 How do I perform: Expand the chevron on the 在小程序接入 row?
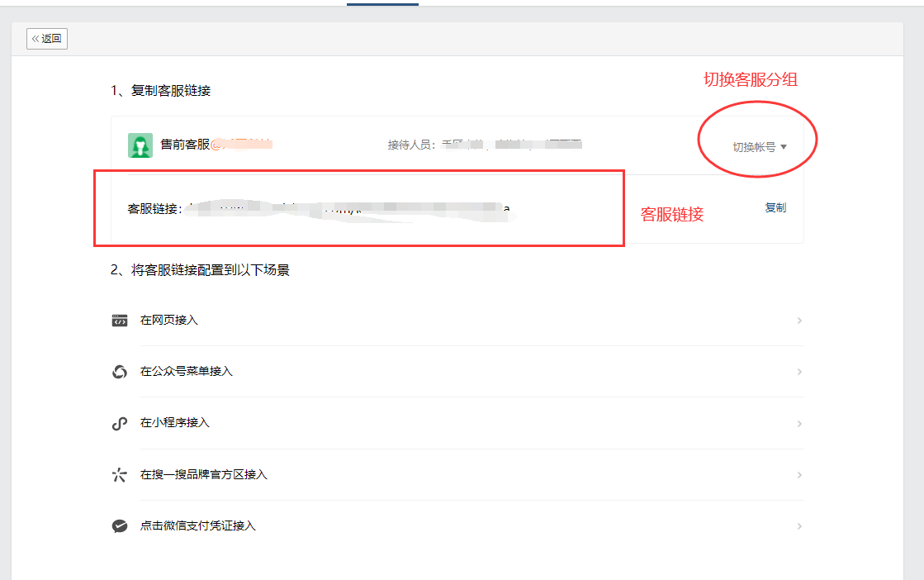coord(798,423)
